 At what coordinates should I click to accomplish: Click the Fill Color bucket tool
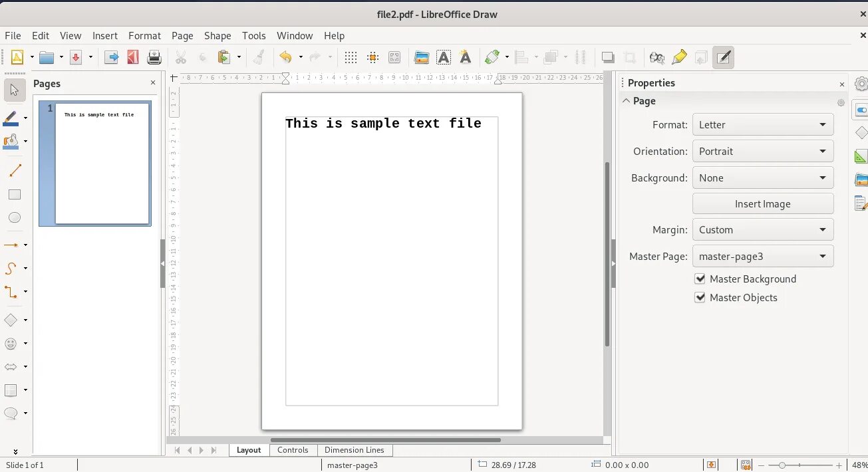tap(11, 141)
